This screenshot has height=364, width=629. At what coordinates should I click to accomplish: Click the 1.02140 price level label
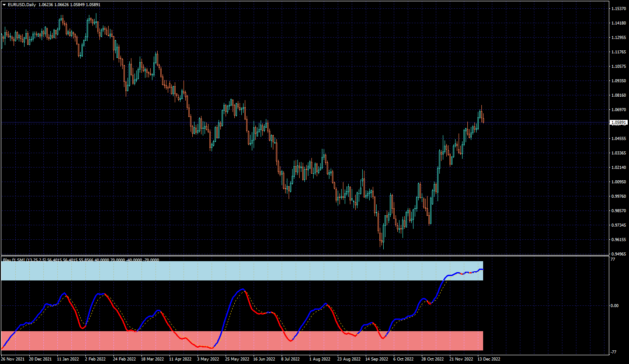618,168
